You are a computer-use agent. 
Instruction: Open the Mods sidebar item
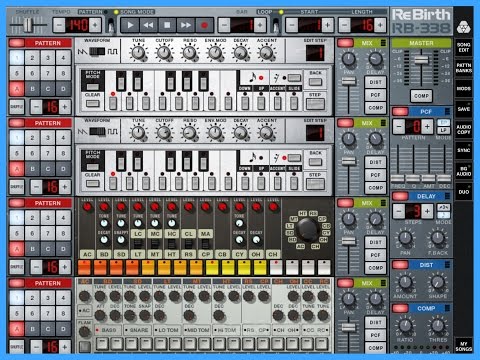click(x=464, y=89)
